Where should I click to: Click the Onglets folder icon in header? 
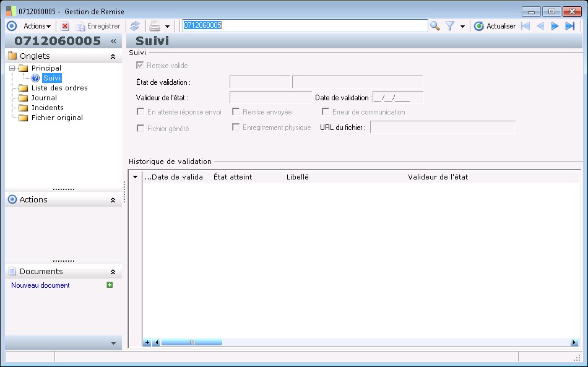(x=12, y=56)
